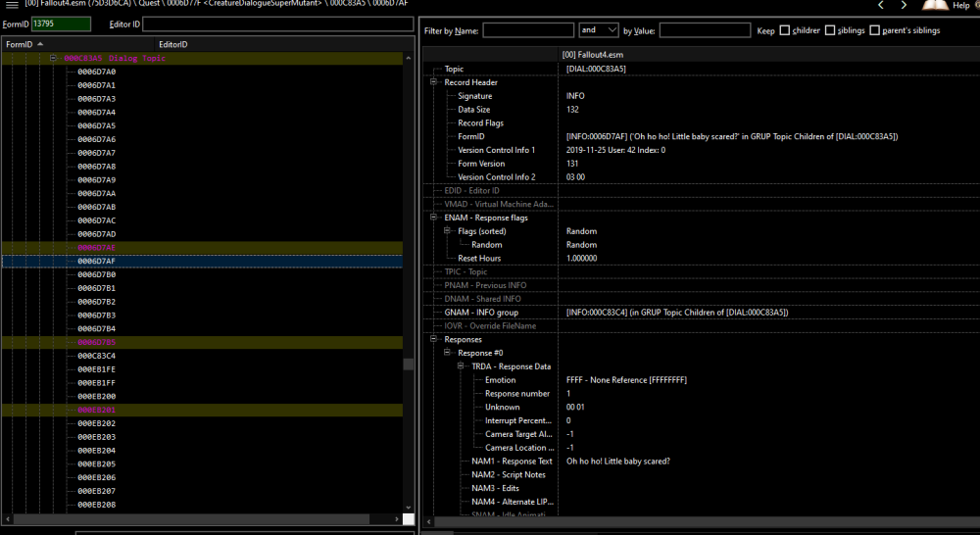Navigate back with left arrow icon

tap(881, 5)
